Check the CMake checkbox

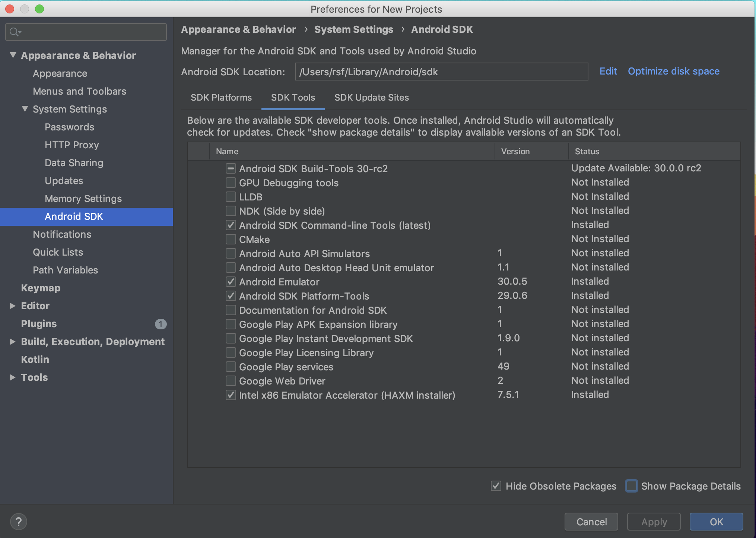tap(231, 239)
